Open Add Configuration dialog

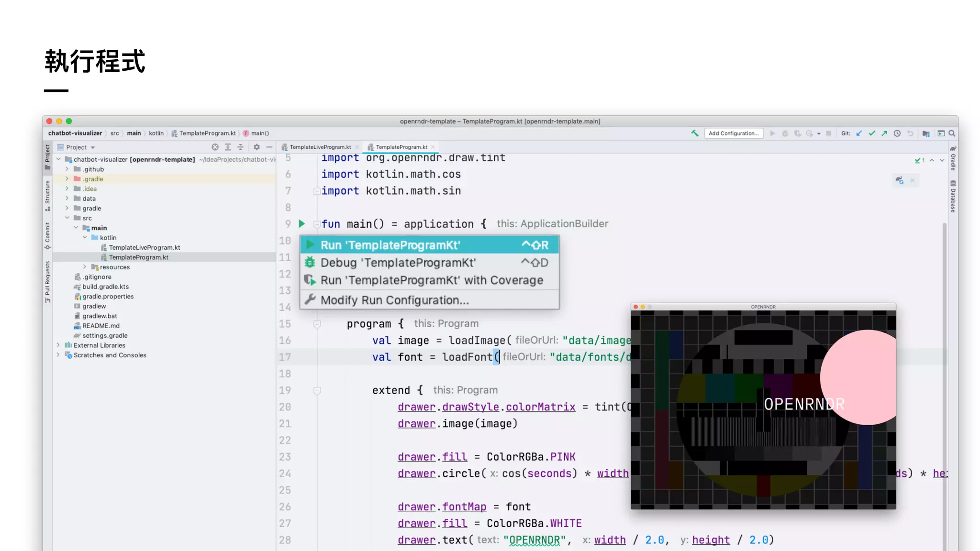click(x=734, y=133)
